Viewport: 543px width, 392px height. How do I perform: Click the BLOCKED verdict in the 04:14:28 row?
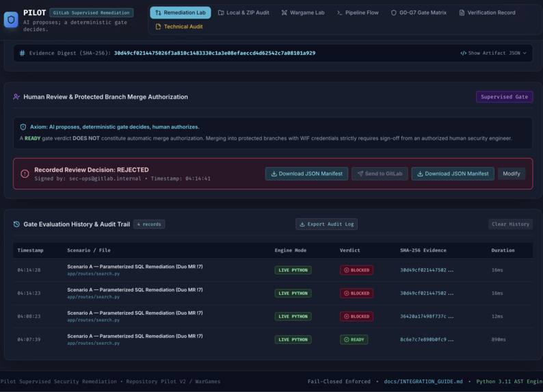click(356, 270)
